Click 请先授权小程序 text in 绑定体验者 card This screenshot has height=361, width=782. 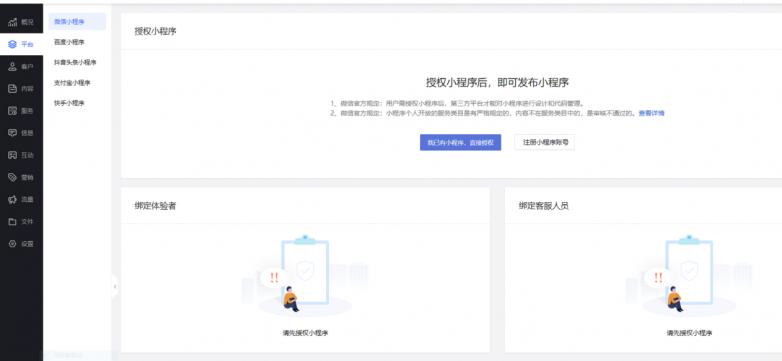point(305,333)
